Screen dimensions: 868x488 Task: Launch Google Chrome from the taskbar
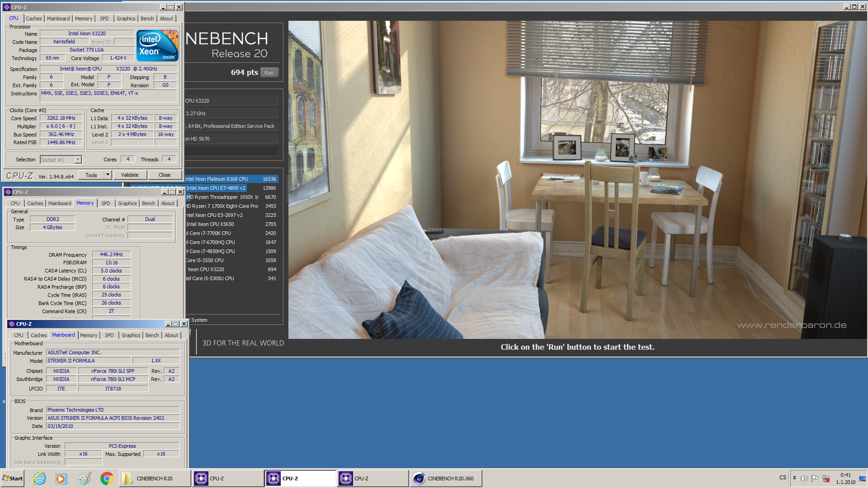click(x=107, y=479)
